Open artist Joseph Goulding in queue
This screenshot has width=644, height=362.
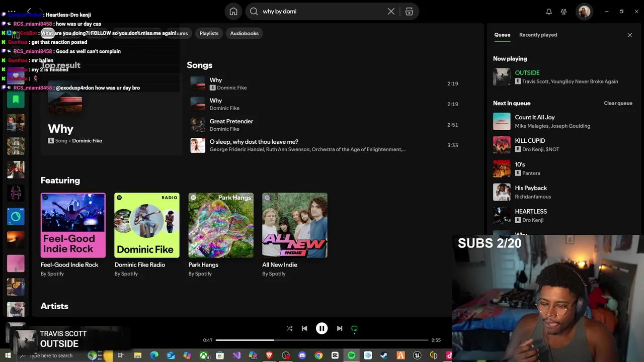click(572, 126)
